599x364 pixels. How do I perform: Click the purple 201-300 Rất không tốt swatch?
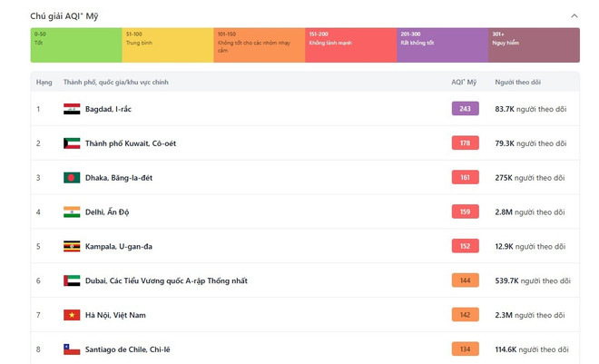pos(442,44)
